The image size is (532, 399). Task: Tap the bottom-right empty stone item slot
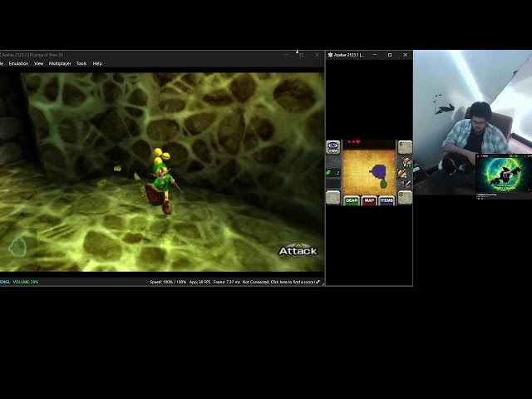click(405, 198)
